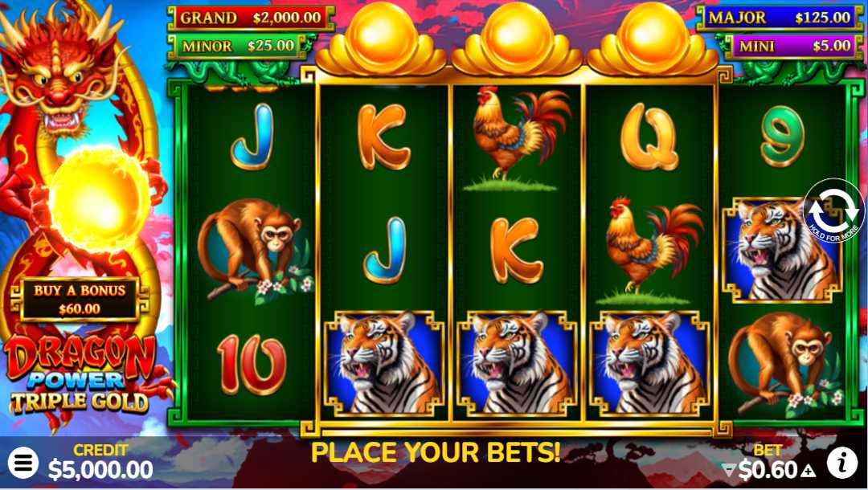Select the Grand $2,000.00 jackpot label
This screenshot has width=868, height=490.
251,18
